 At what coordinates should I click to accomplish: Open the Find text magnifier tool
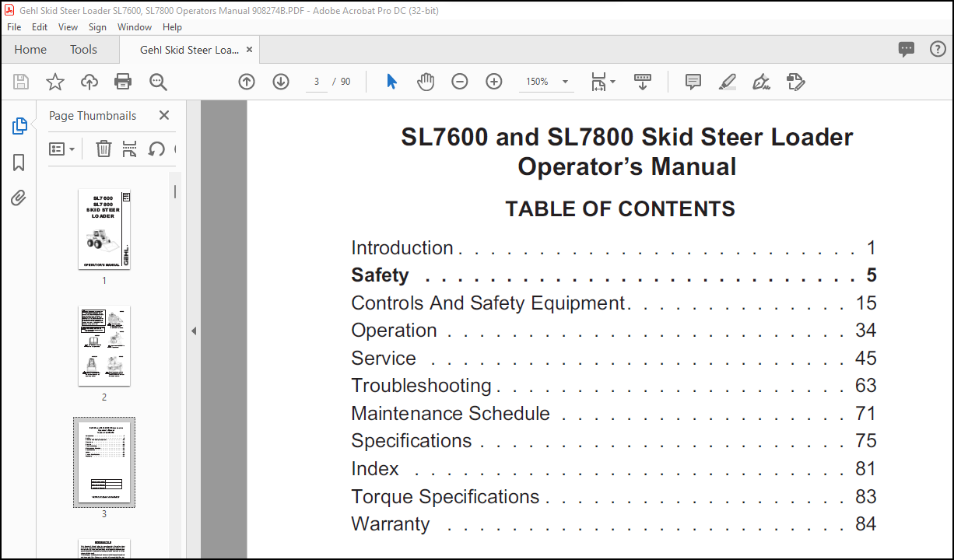158,82
